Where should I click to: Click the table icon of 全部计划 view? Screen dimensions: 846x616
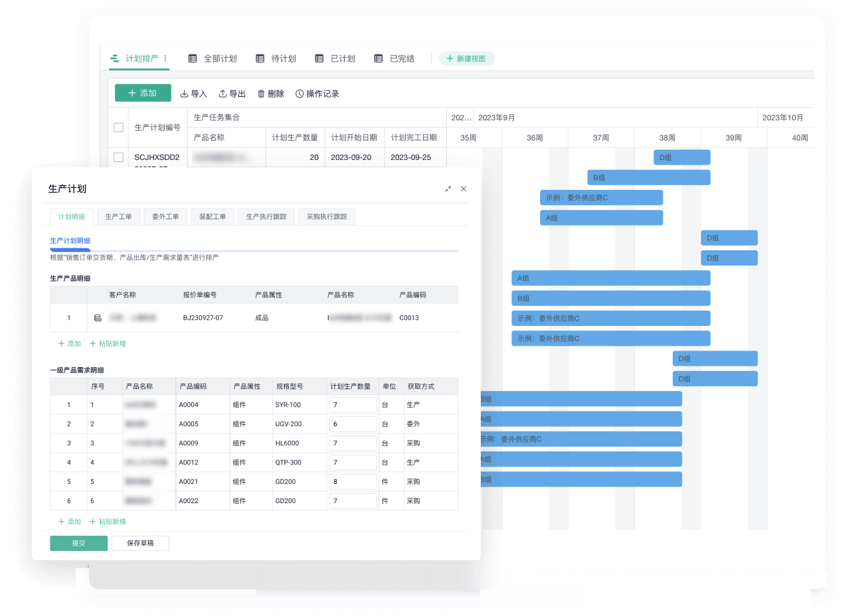tap(193, 58)
